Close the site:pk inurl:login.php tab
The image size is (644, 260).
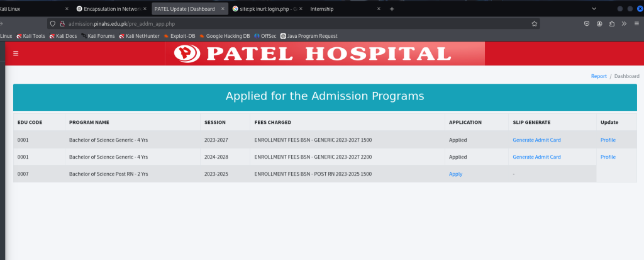(301, 9)
